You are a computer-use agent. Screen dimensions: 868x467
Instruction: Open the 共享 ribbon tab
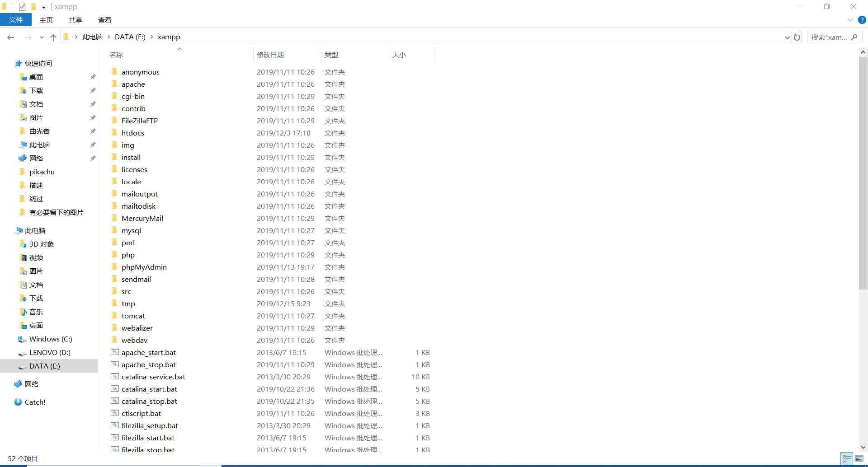[x=75, y=20]
